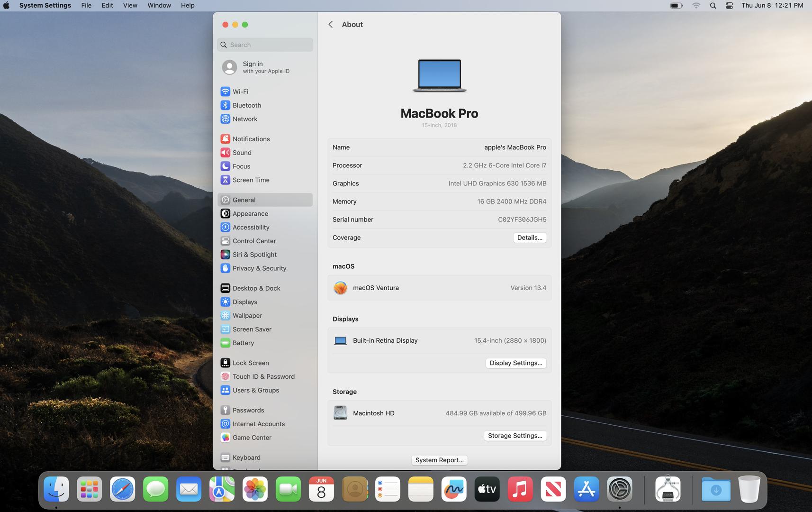Open Privacy & Security settings

pos(265,268)
